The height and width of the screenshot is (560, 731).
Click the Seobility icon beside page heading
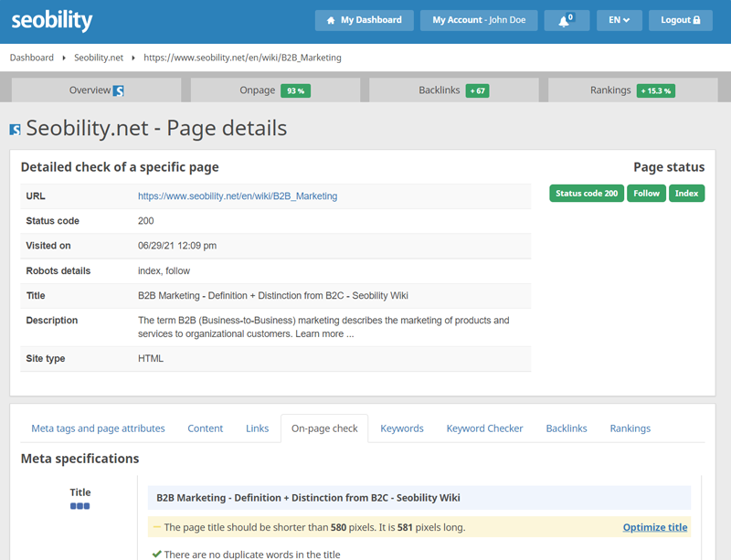pos(15,130)
